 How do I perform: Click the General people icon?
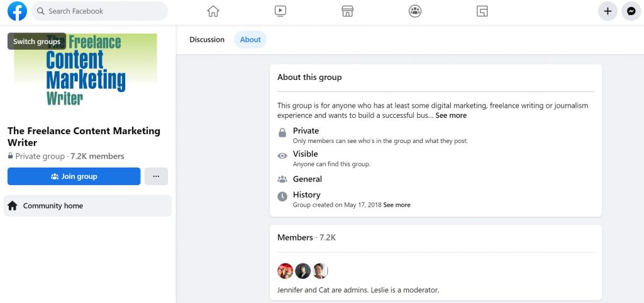282,180
